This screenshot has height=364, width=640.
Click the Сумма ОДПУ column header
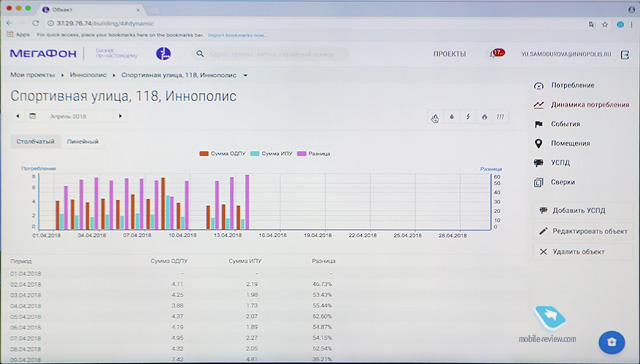(x=169, y=261)
